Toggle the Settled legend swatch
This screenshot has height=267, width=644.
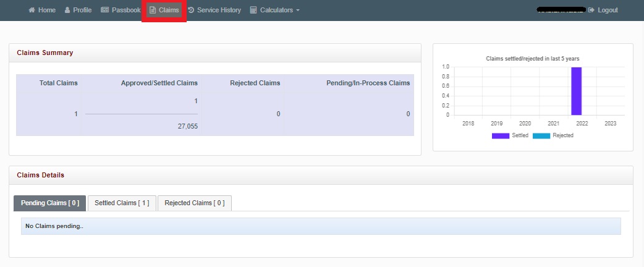[500, 135]
